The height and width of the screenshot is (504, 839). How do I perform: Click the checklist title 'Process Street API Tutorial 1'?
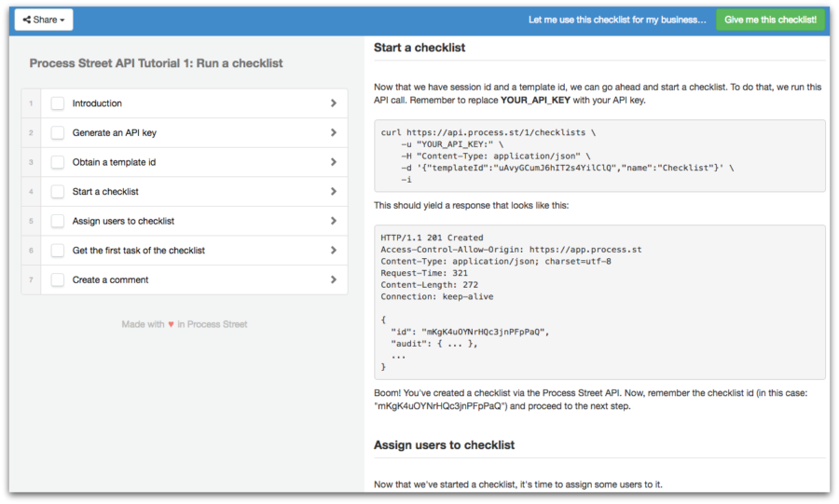pos(156,63)
